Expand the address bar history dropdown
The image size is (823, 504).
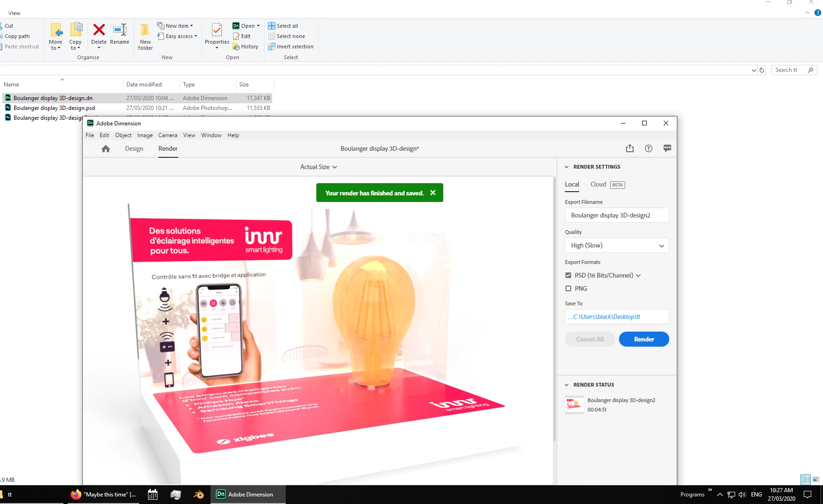pos(754,70)
